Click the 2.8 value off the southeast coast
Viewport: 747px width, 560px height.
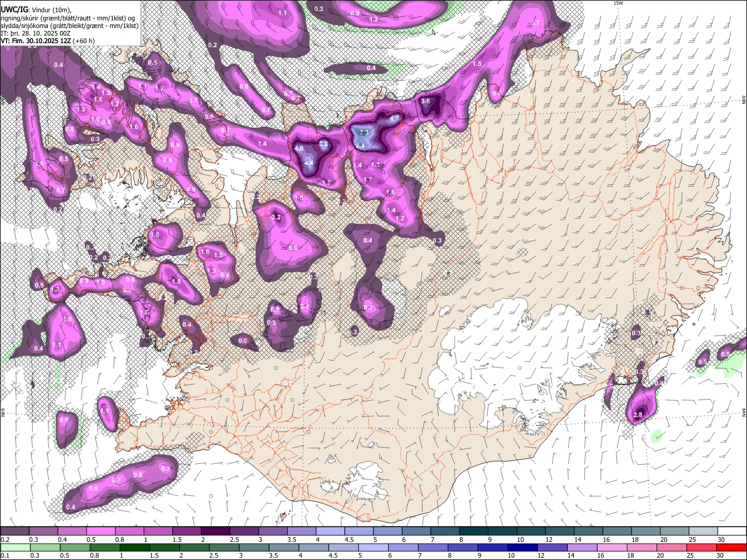(x=638, y=415)
